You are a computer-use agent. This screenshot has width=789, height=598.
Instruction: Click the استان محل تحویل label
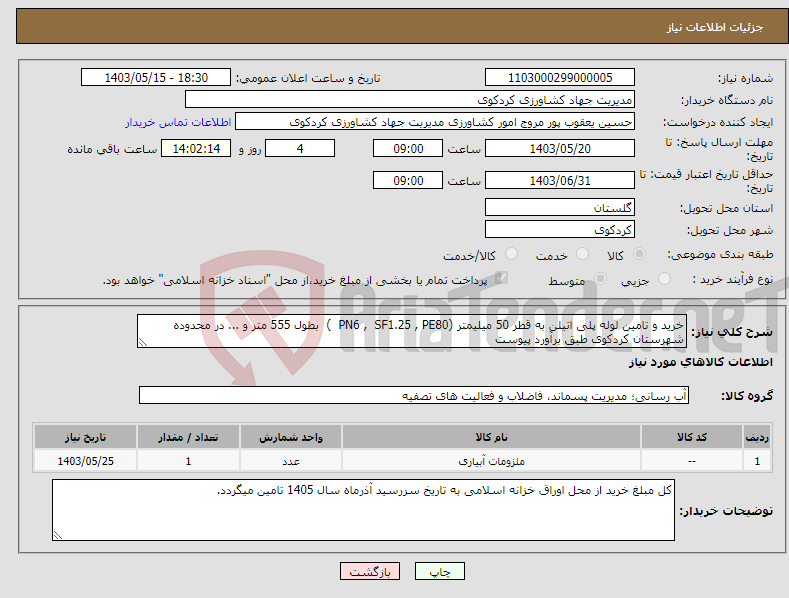click(x=727, y=208)
